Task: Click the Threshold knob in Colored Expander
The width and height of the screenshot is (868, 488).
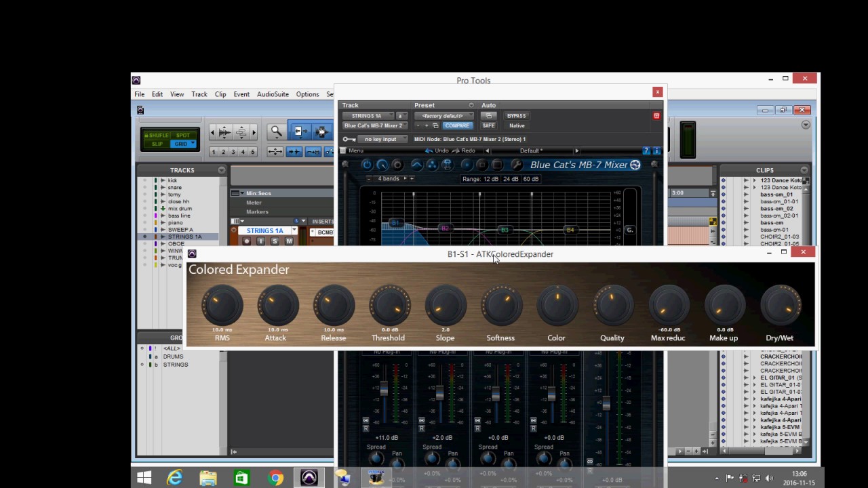Action: tap(389, 306)
